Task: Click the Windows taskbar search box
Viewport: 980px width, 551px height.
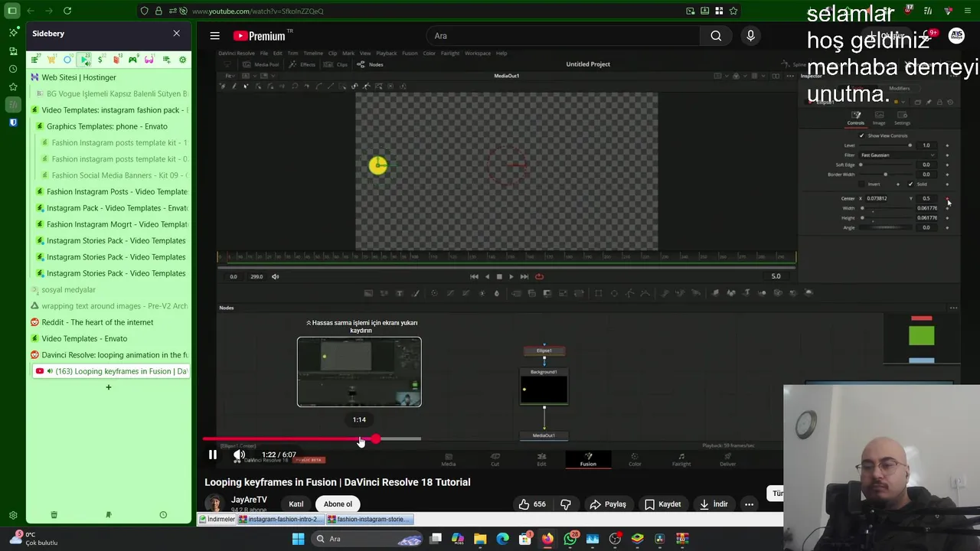Action: tap(368, 539)
